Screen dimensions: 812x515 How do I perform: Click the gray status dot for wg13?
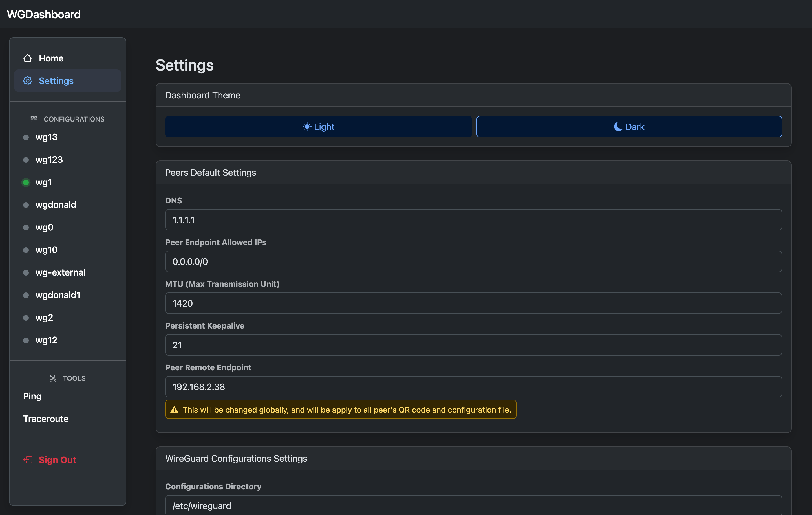tap(26, 137)
